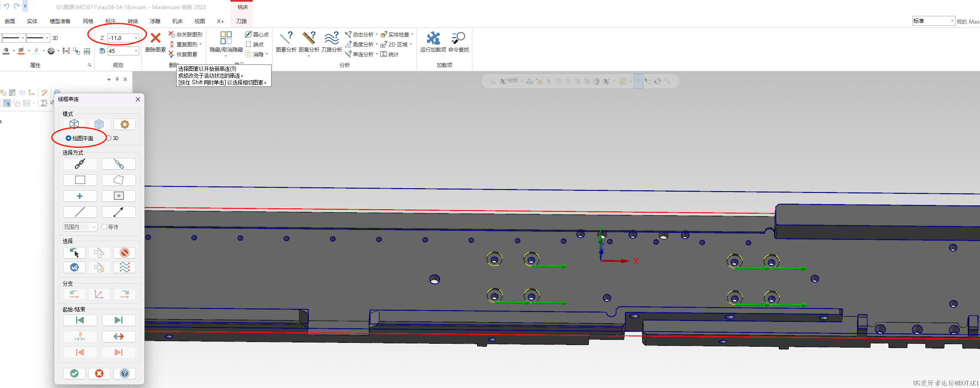Open the 刀路 ribbon tab
Screen dimensions: 980x388
tap(242, 21)
